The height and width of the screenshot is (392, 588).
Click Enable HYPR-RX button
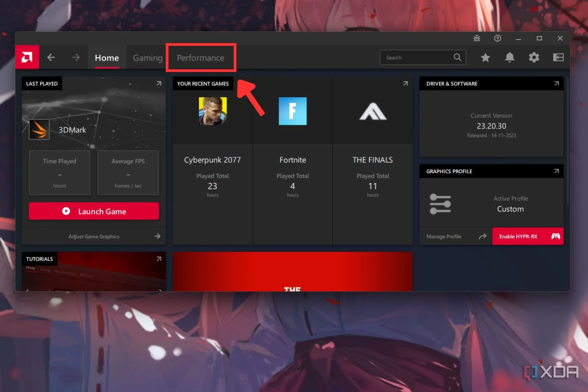[528, 236]
